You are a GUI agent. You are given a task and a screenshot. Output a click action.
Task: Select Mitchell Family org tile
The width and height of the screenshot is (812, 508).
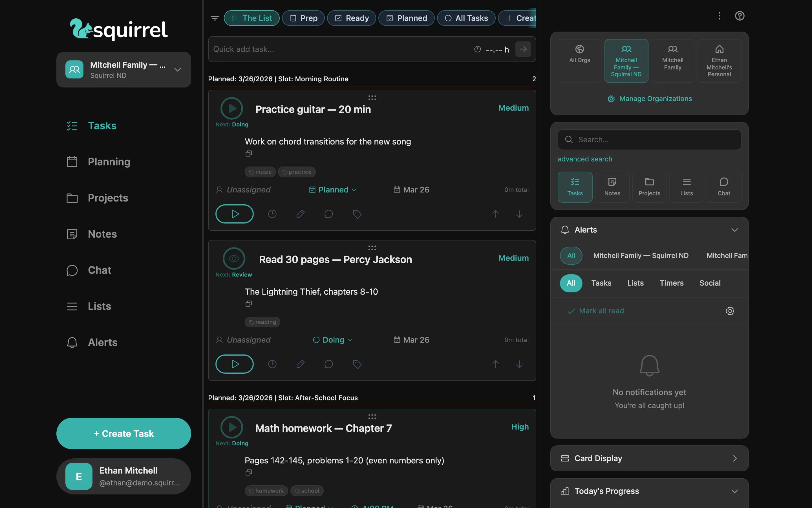pos(672,61)
